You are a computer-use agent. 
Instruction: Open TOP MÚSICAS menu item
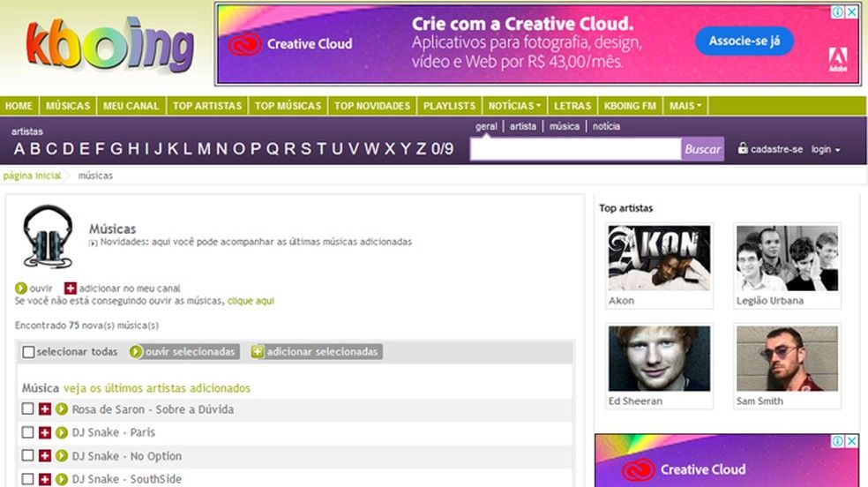(x=288, y=106)
